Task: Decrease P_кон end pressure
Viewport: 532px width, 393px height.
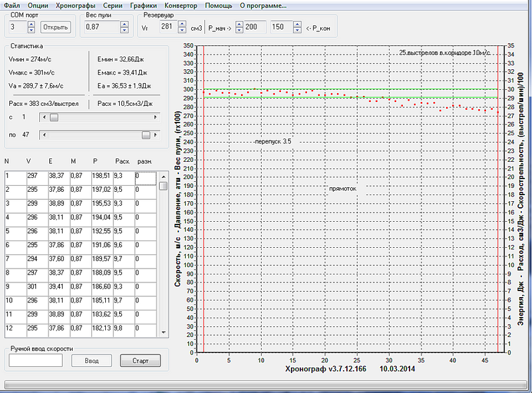Action: tap(297, 30)
